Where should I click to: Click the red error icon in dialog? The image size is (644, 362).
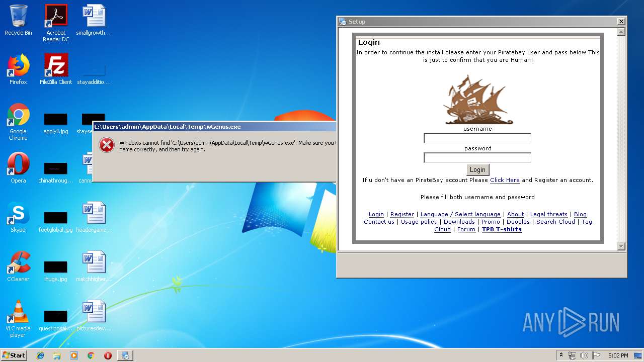106,145
